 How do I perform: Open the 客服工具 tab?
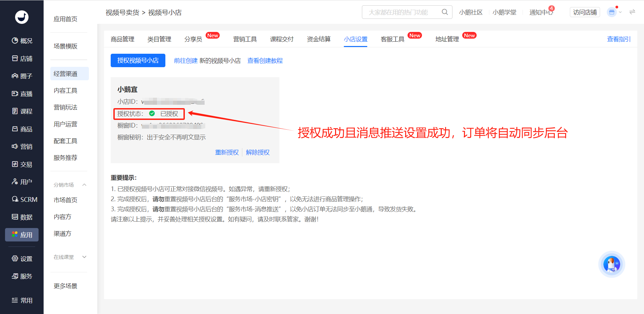click(392, 39)
